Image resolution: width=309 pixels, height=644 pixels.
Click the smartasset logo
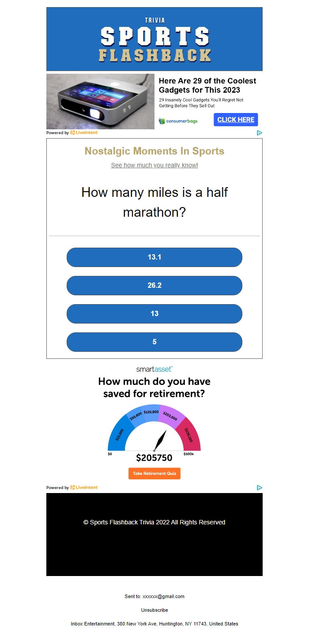pyautogui.click(x=154, y=369)
